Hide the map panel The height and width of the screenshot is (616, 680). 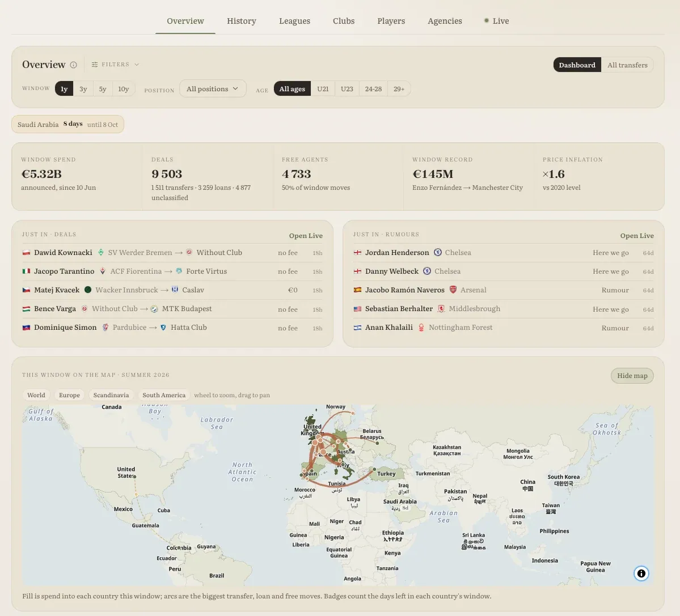click(x=632, y=376)
